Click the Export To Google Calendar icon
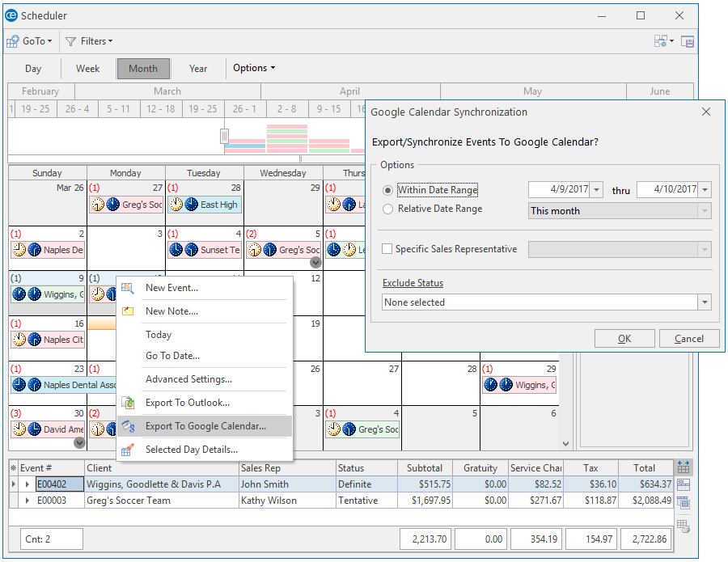The image size is (728, 562). [x=128, y=426]
